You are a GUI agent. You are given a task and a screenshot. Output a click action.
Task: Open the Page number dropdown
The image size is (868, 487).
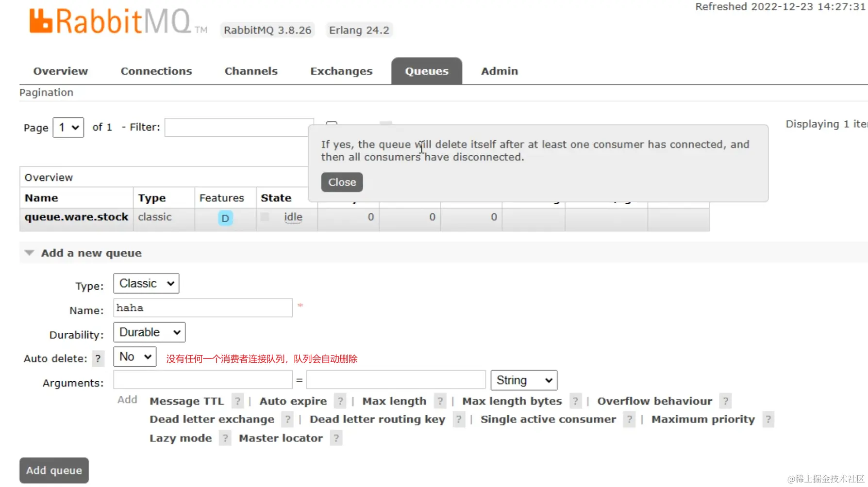click(68, 128)
